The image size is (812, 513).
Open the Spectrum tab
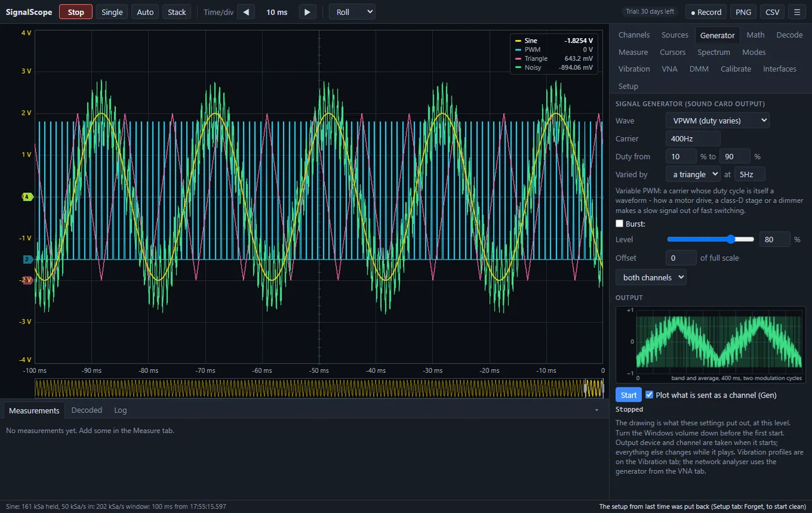pos(714,52)
